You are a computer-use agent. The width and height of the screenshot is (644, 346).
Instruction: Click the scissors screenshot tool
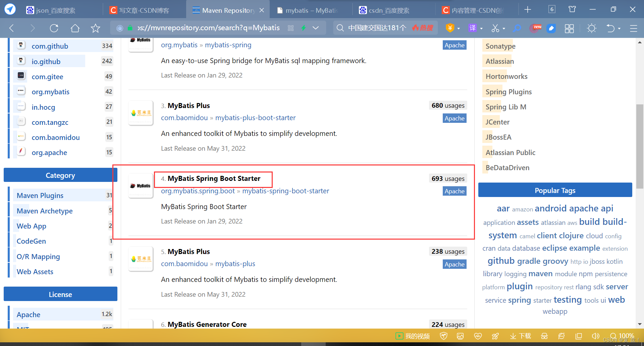point(495,28)
